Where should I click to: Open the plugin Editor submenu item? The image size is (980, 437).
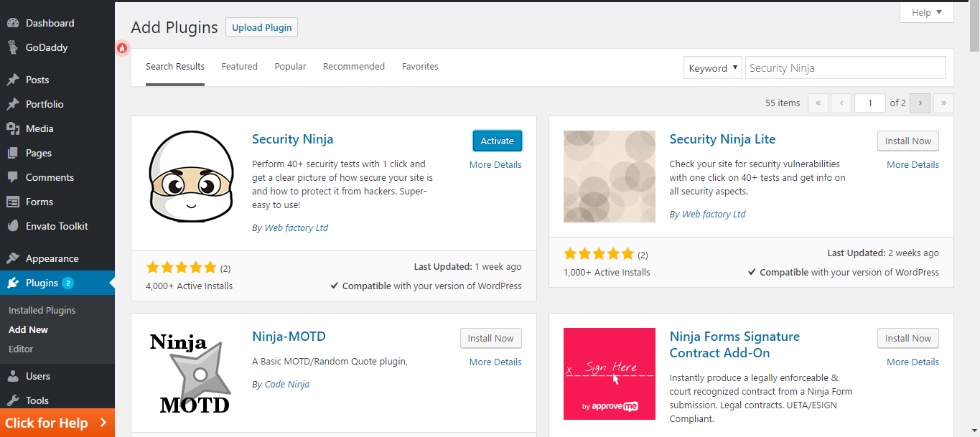[x=21, y=349]
